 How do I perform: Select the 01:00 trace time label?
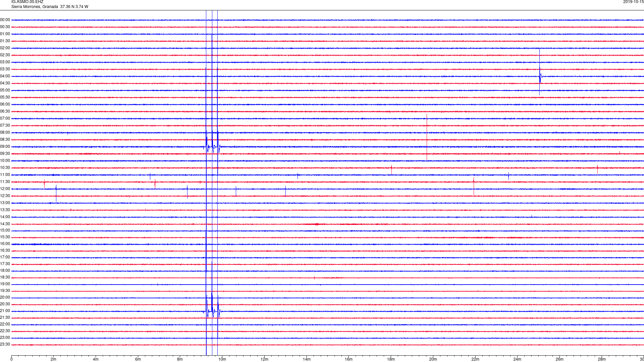click(5, 34)
